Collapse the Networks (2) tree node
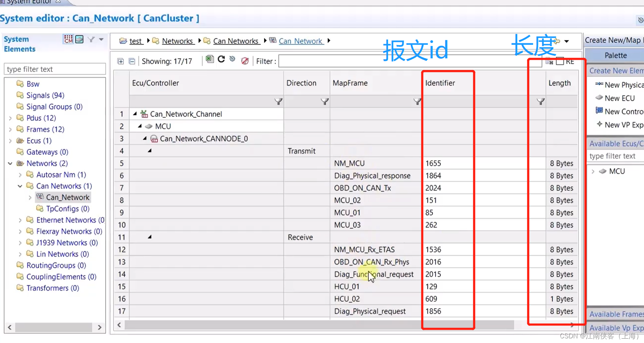This screenshot has height=343, width=644. point(10,164)
